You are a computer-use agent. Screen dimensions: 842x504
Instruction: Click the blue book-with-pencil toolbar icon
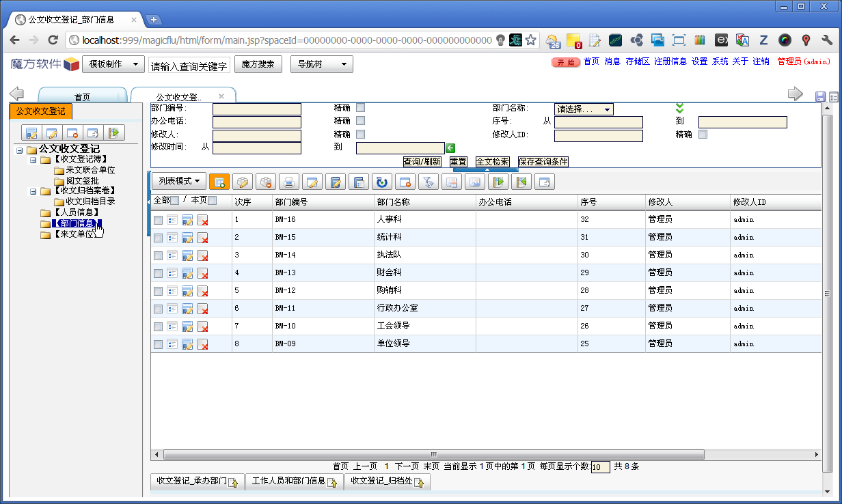coord(335,182)
